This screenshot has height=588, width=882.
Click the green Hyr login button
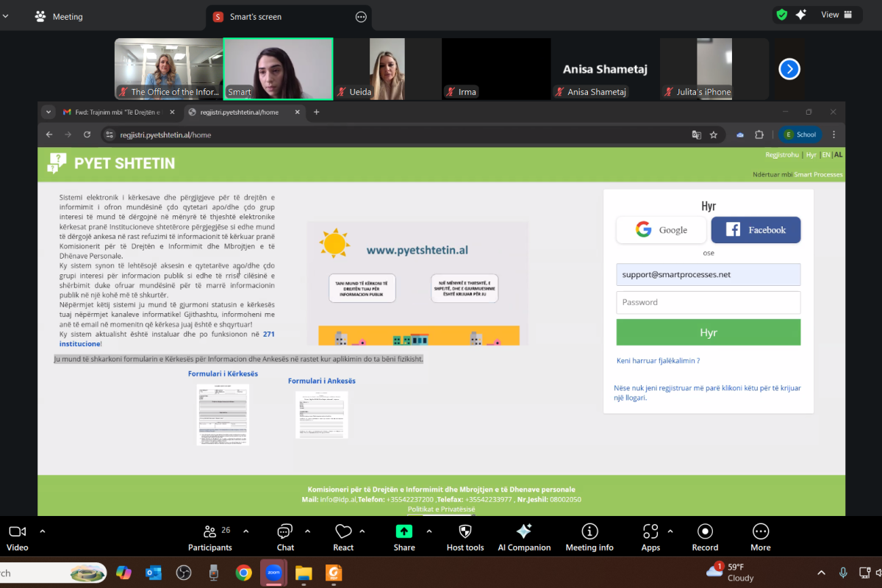[708, 332]
